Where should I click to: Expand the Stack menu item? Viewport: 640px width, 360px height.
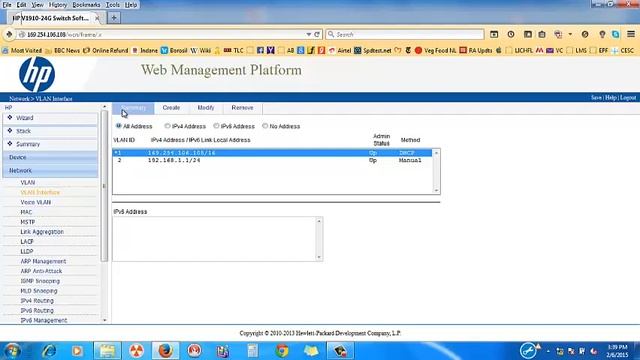pyautogui.click(x=50, y=131)
